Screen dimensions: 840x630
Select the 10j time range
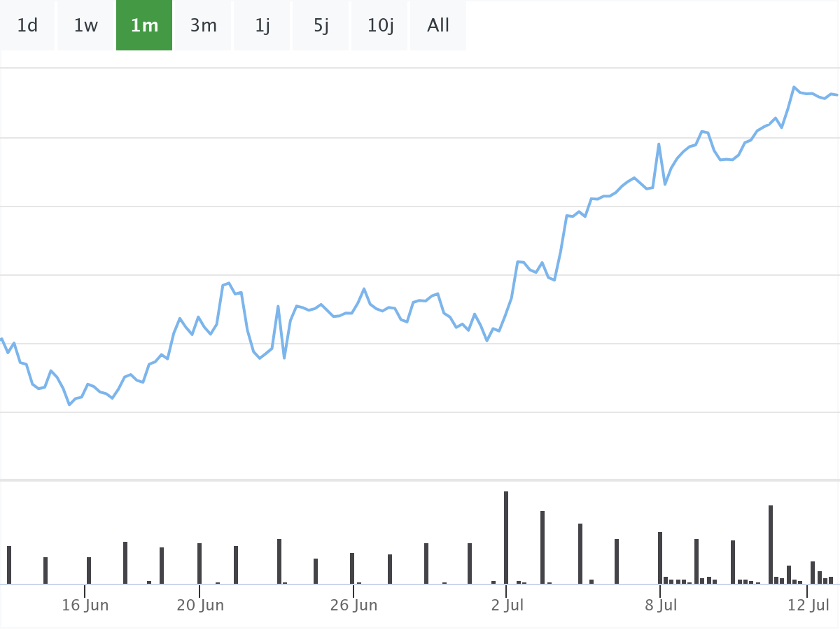[x=379, y=26]
